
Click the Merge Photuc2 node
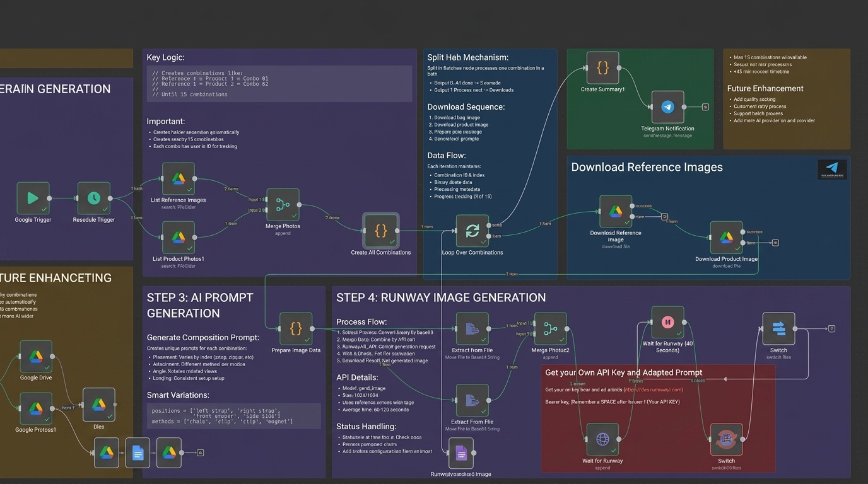[550, 329]
